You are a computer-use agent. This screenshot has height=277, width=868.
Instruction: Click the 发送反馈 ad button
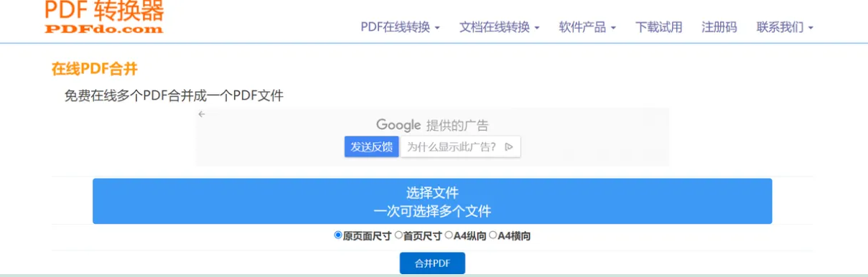[372, 146]
